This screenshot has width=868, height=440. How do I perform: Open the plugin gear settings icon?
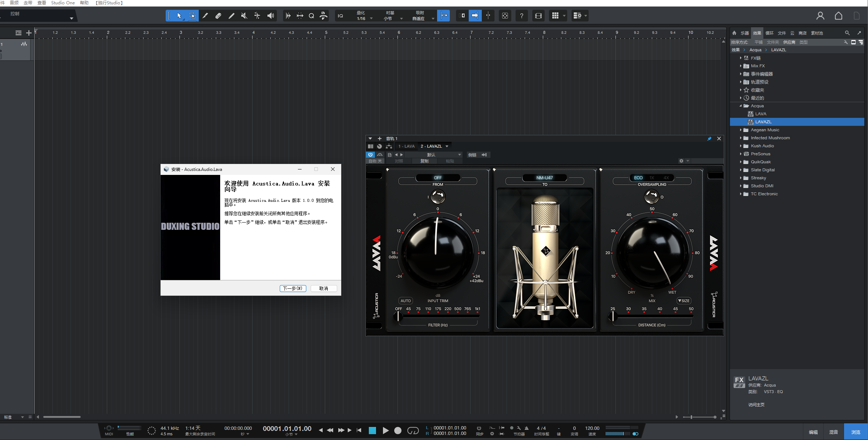pyautogui.click(x=681, y=161)
